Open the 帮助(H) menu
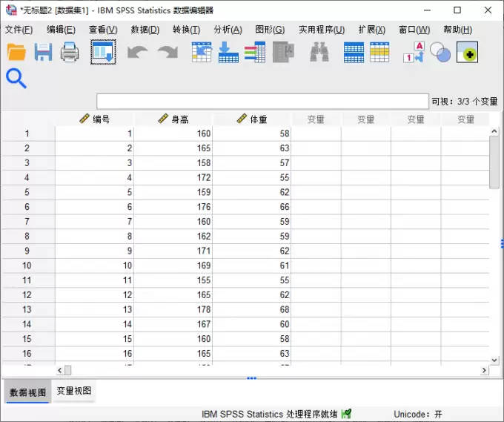This screenshot has width=504, height=422. pos(458,30)
